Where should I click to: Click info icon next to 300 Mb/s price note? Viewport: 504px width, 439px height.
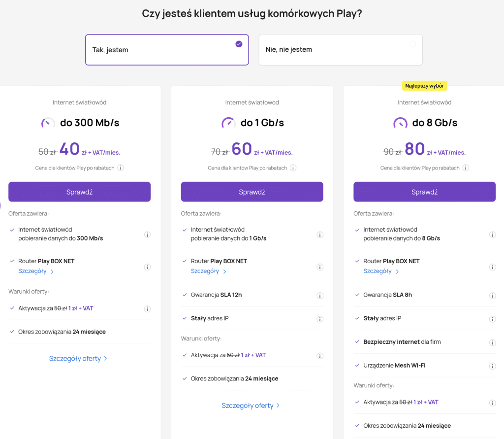coord(121,168)
